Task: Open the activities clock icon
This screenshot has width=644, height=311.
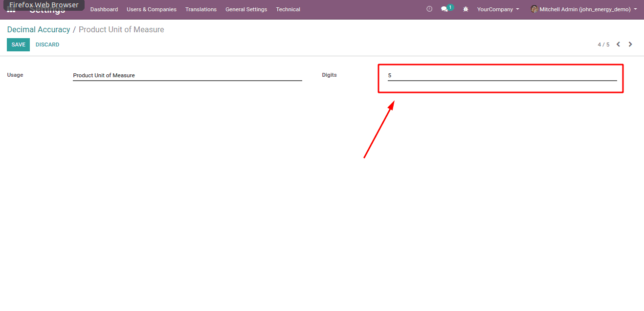Action: click(429, 9)
